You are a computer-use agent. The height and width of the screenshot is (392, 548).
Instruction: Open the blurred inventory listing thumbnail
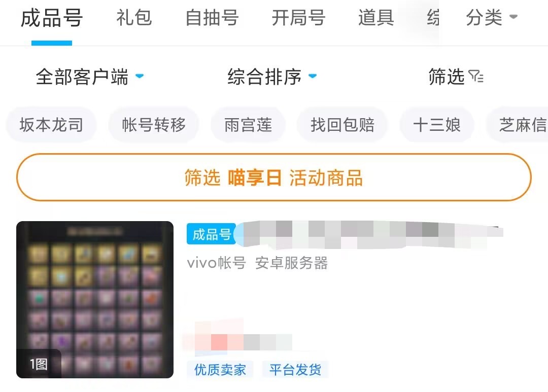coord(95,300)
